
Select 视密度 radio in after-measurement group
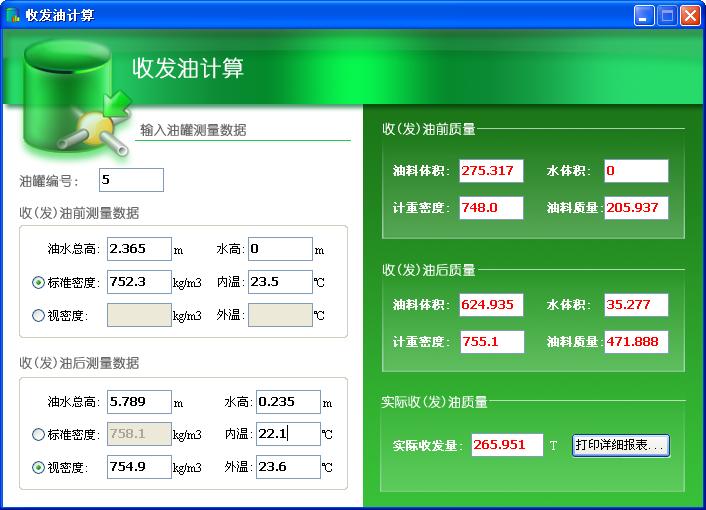tap(38, 467)
